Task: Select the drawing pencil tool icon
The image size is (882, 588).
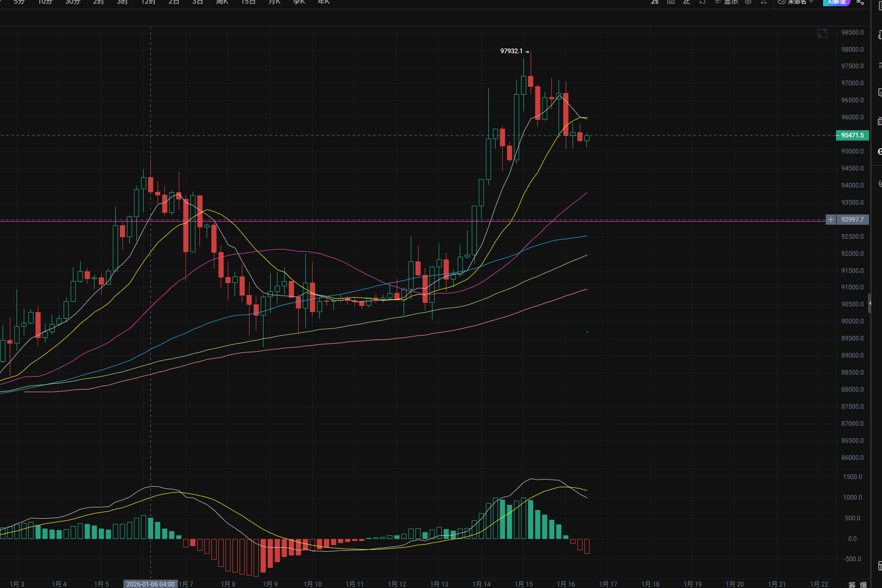Action: click(686, 2)
